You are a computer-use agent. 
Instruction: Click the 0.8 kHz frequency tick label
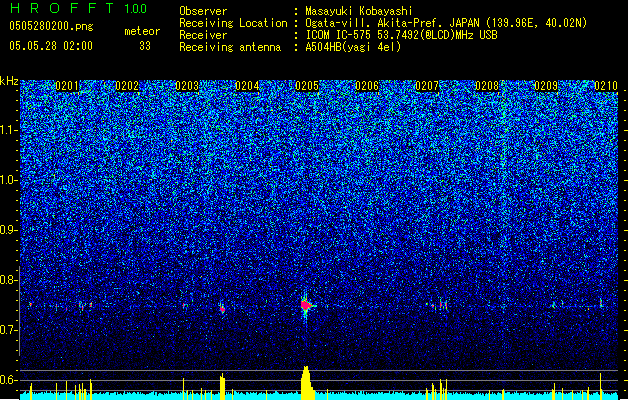pyautogui.click(x=9, y=280)
